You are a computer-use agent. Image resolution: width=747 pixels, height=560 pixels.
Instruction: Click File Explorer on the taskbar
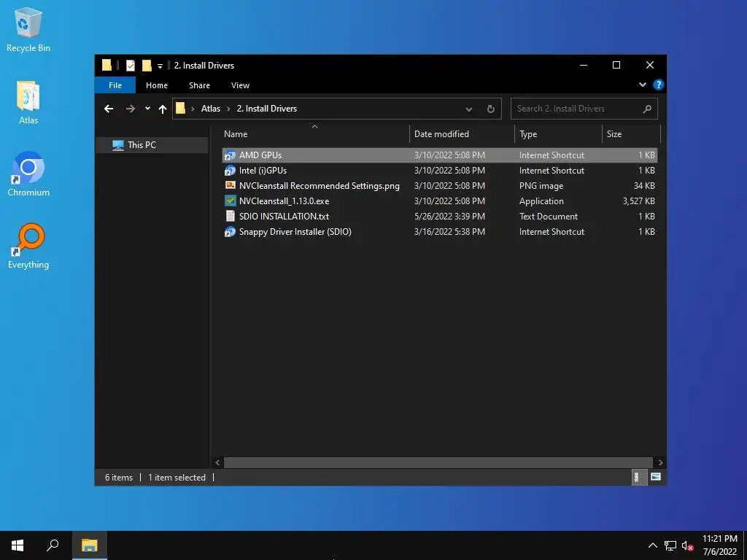89,545
